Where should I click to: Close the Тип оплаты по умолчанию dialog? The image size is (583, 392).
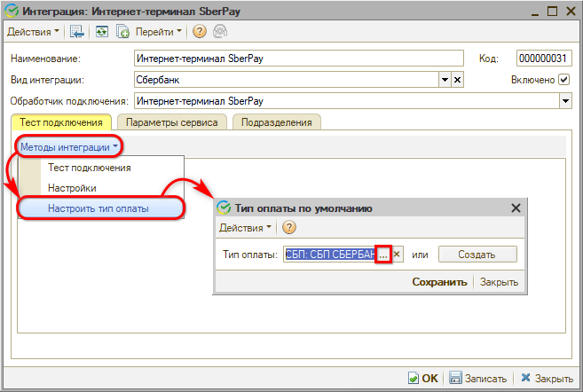[516, 208]
